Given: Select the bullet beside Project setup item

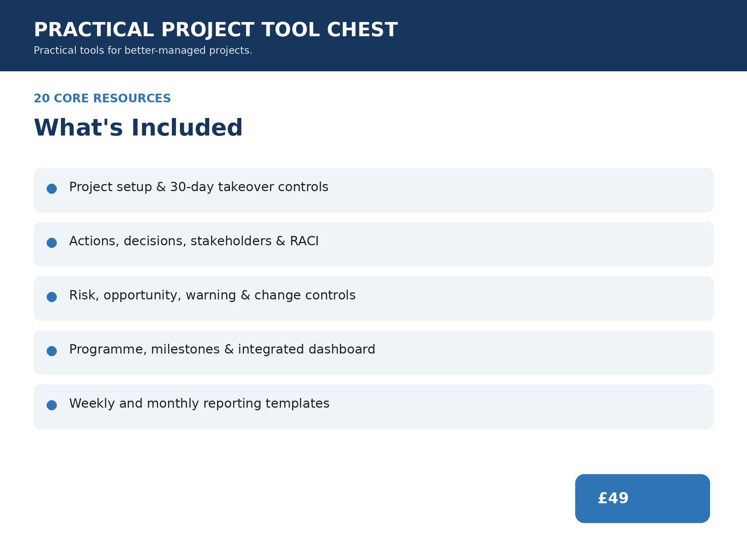Looking at the screenshot, I should 52,189.
